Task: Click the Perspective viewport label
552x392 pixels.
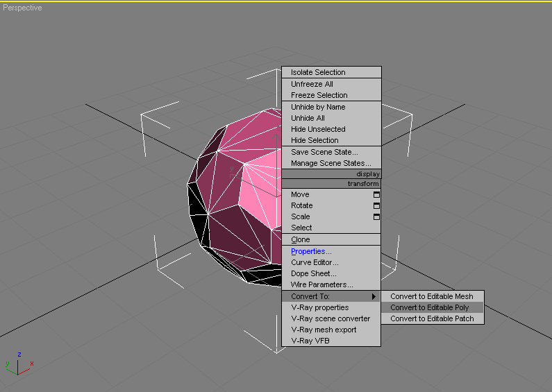Action: [22, 8]
